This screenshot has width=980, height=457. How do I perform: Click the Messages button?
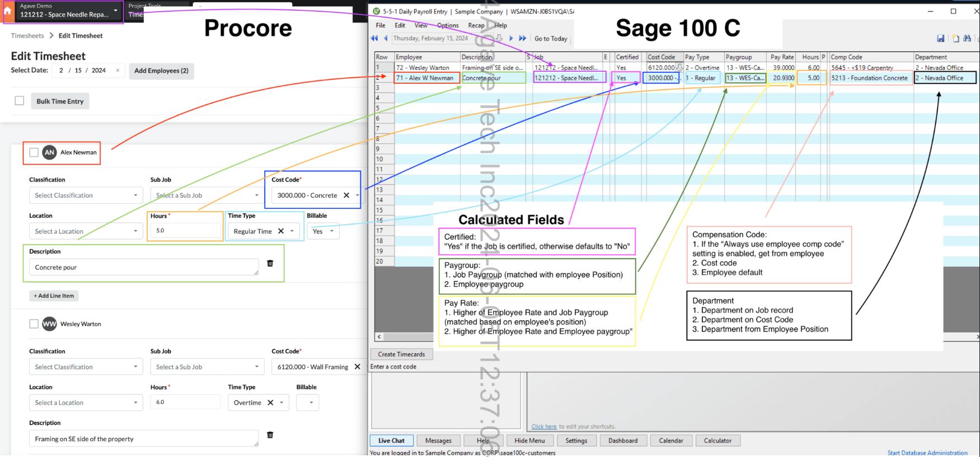click(438, 441)
